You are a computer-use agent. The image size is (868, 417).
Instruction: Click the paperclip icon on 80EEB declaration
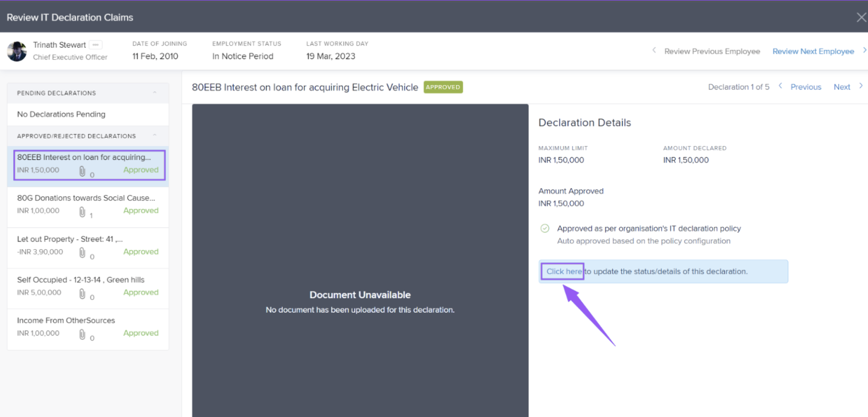[82, 171]
